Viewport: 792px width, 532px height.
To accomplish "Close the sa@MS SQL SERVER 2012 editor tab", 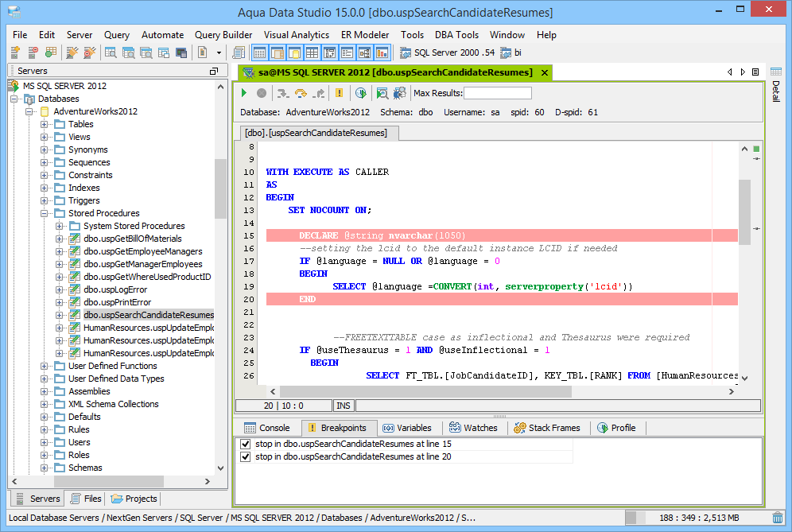I will click(x=545, y=72).
